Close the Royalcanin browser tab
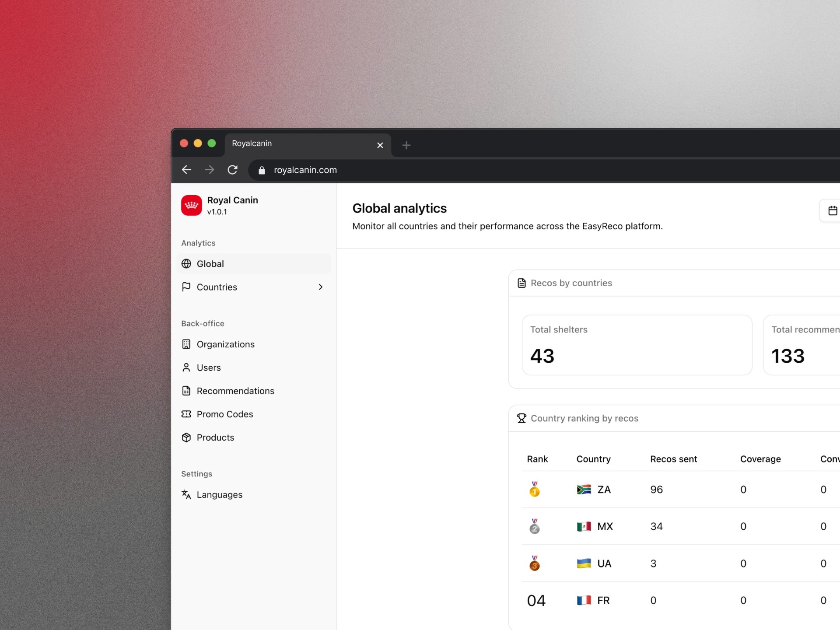The height and width of the screenshot is (630, 840). (x=380, y=145)
